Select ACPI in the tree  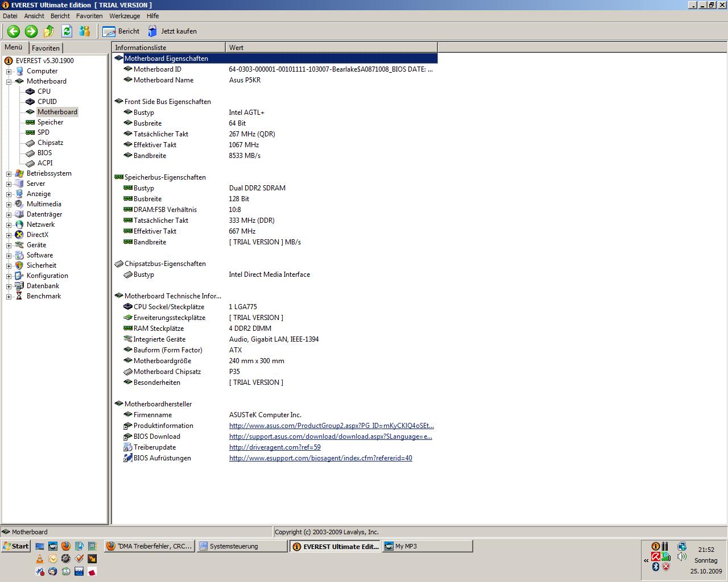coord(45,163)
